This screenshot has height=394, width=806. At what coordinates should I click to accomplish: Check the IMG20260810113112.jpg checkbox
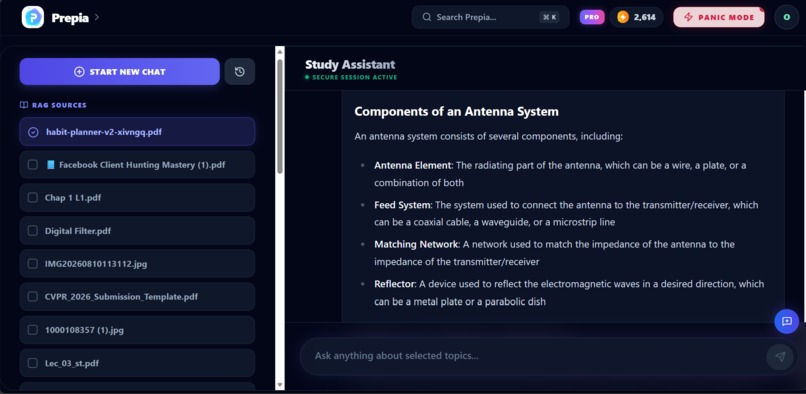33,264
